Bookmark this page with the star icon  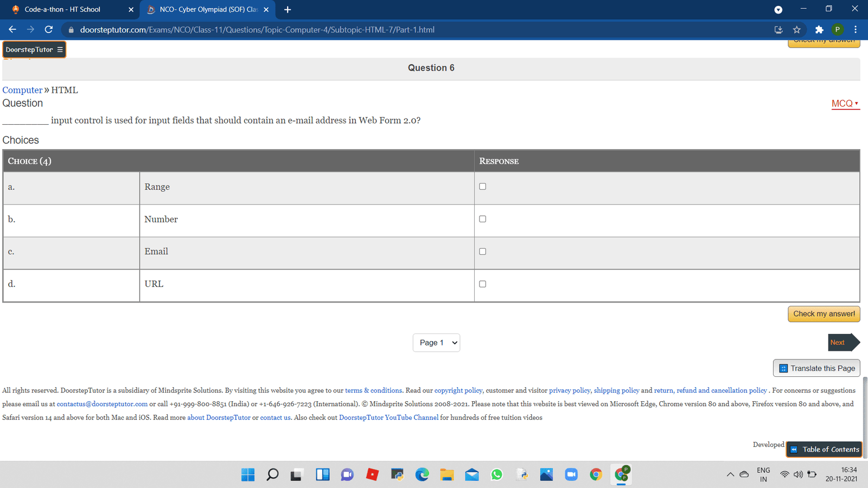tap(796, 30)
